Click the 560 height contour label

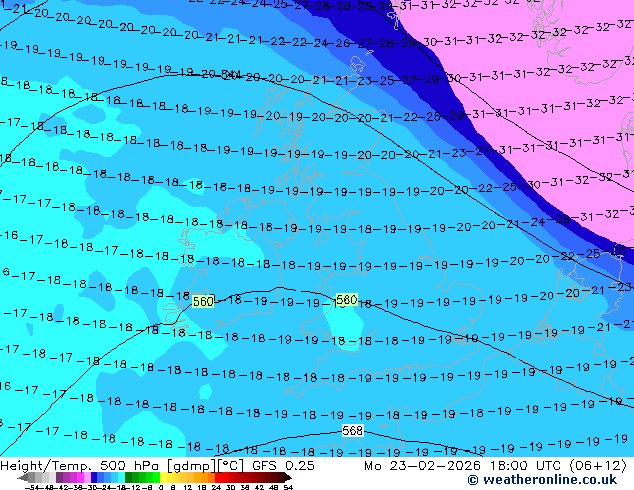[203, 302]
